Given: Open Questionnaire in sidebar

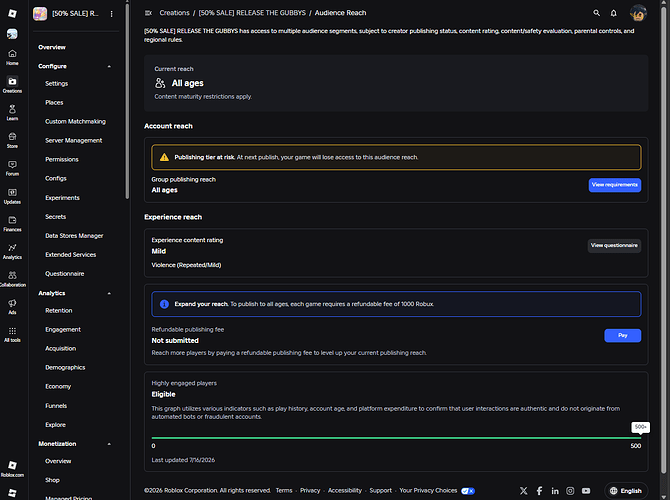Looking at the screenshot, I should [65, 274].
